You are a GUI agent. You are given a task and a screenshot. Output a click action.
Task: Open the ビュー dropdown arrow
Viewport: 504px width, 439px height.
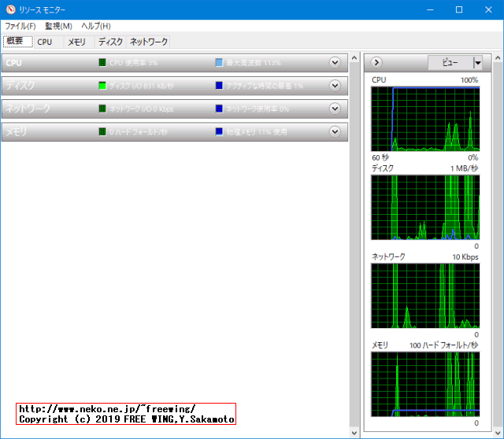click(477, 63)
